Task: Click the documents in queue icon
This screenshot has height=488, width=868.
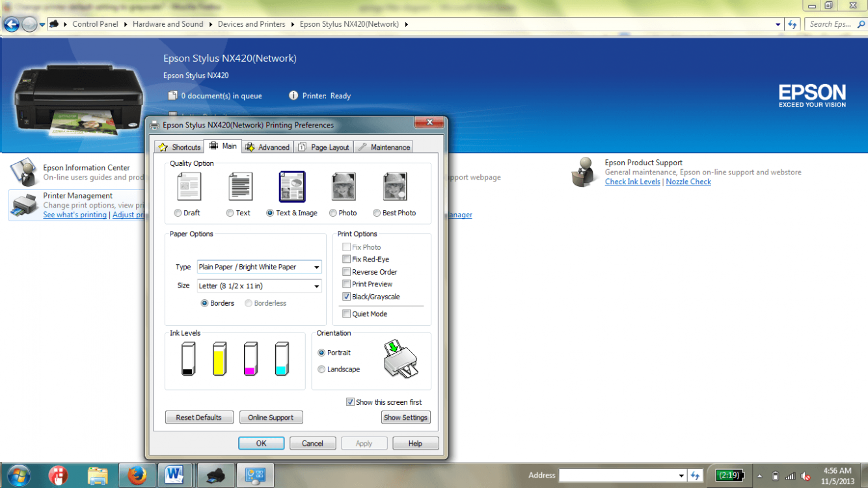Action: pyautogui.click(x=172, y=96)
